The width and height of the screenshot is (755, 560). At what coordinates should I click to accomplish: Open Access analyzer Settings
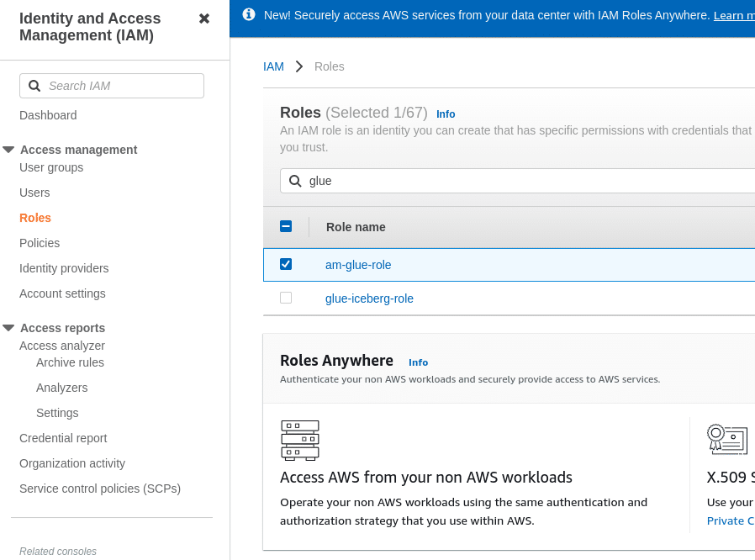[x=57, y=413]
